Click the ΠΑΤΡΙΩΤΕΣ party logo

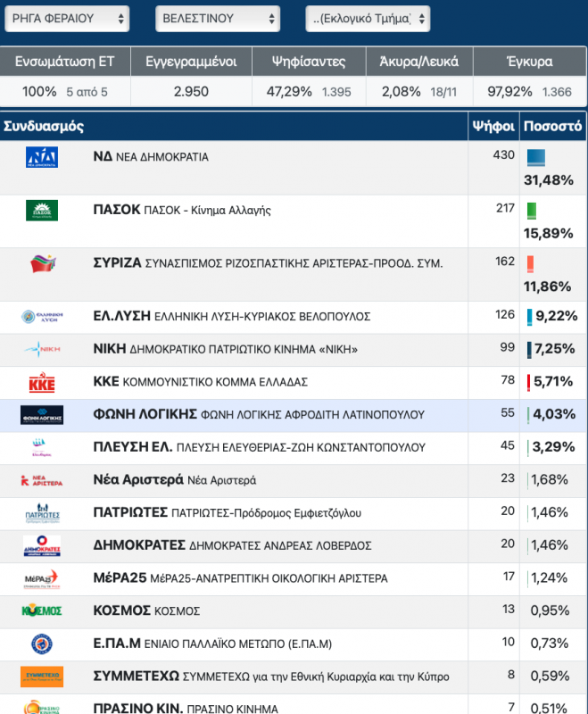coord(42,513)
